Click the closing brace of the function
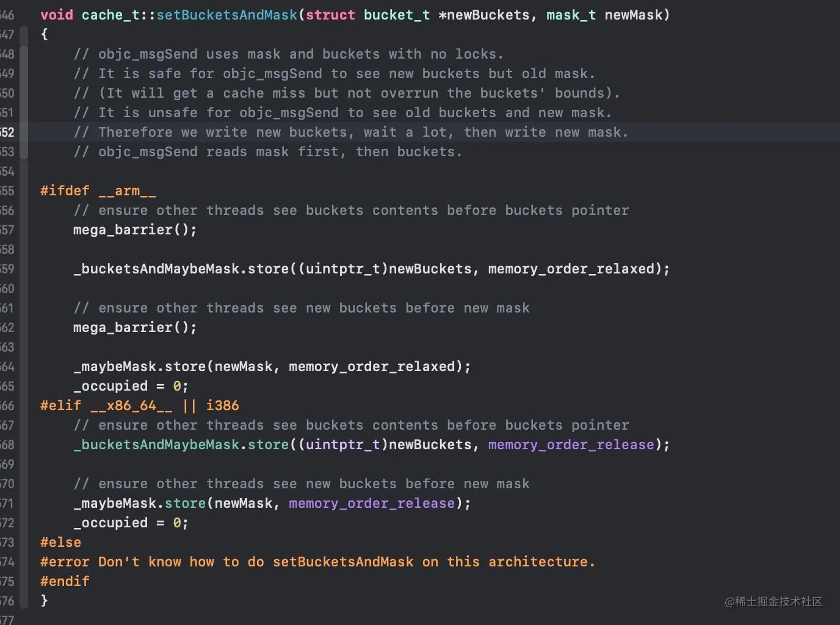Viewport: 840px width, 625px height. click(44, 601)
